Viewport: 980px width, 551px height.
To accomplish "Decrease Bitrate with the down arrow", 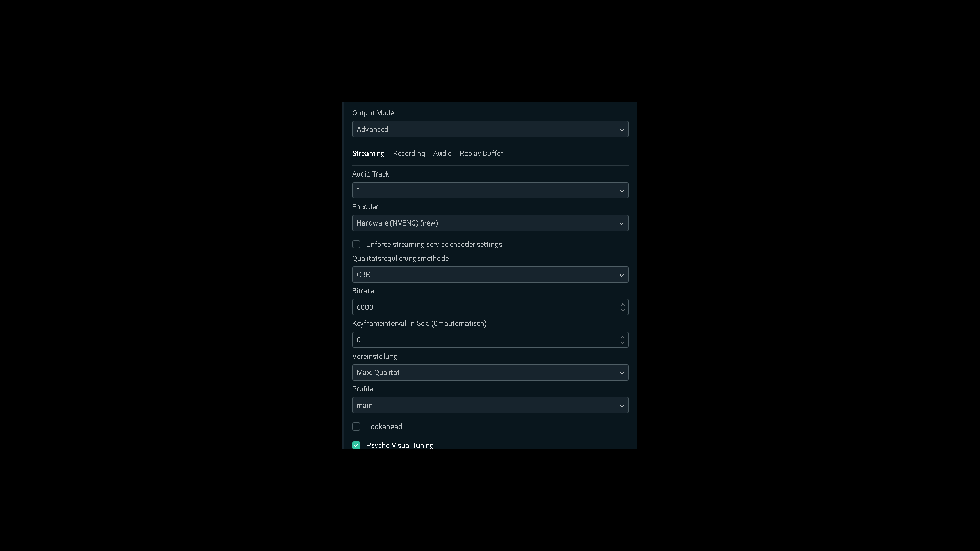I will 622,310.
